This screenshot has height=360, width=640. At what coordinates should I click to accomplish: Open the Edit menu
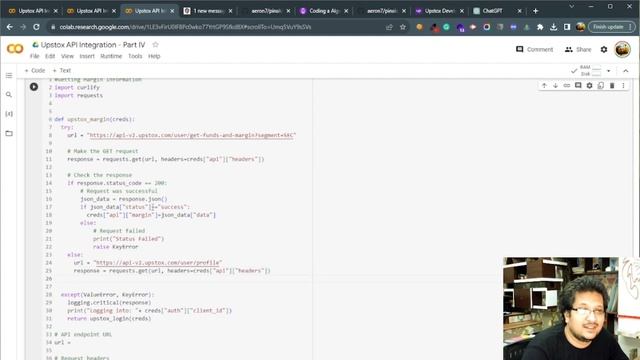50,56
